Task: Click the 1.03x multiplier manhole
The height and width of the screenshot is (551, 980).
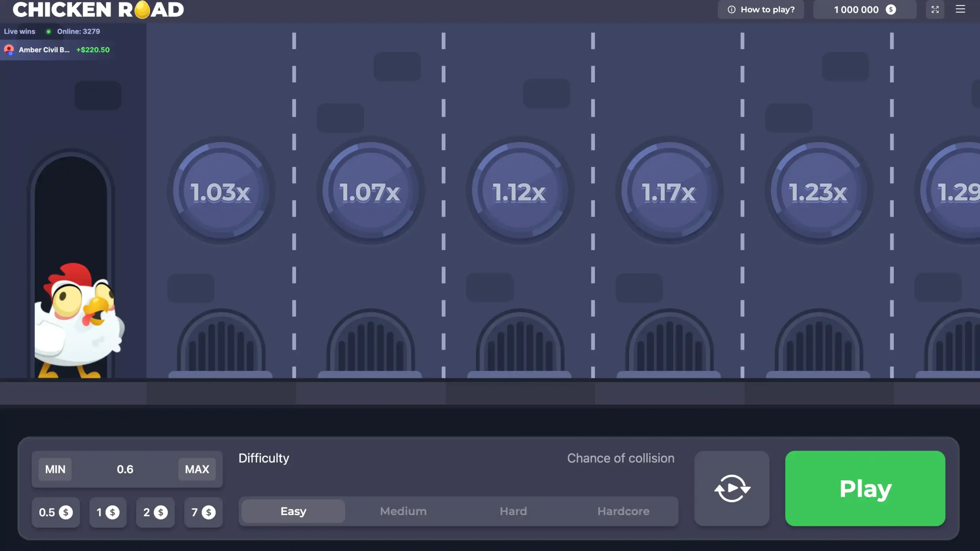Action: click(x=221, y=191)
